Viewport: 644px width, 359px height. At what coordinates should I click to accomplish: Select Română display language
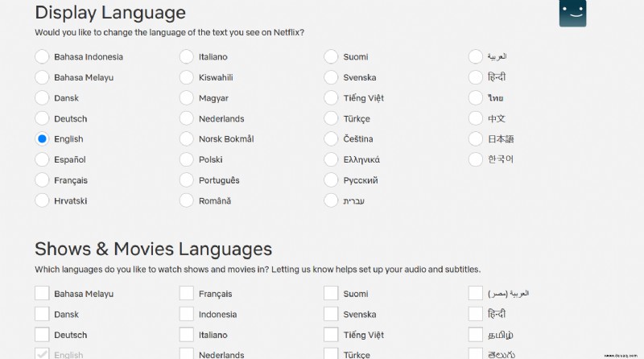tap(187, 200)
